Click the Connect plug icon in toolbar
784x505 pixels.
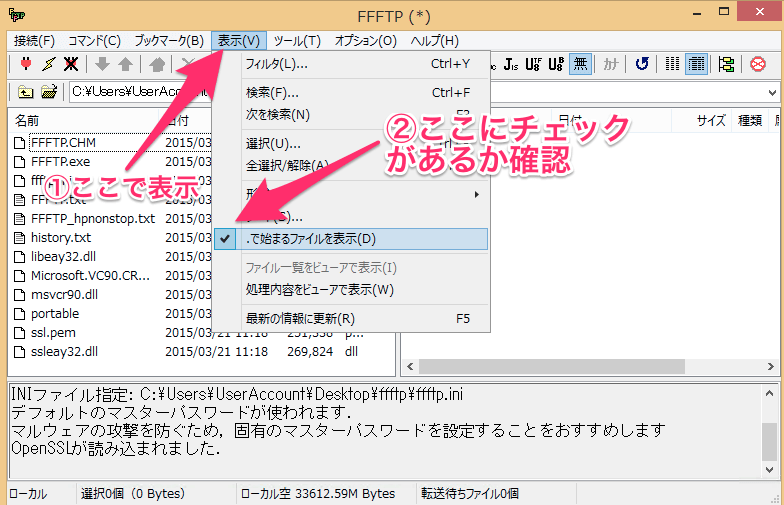click(26, 64)
